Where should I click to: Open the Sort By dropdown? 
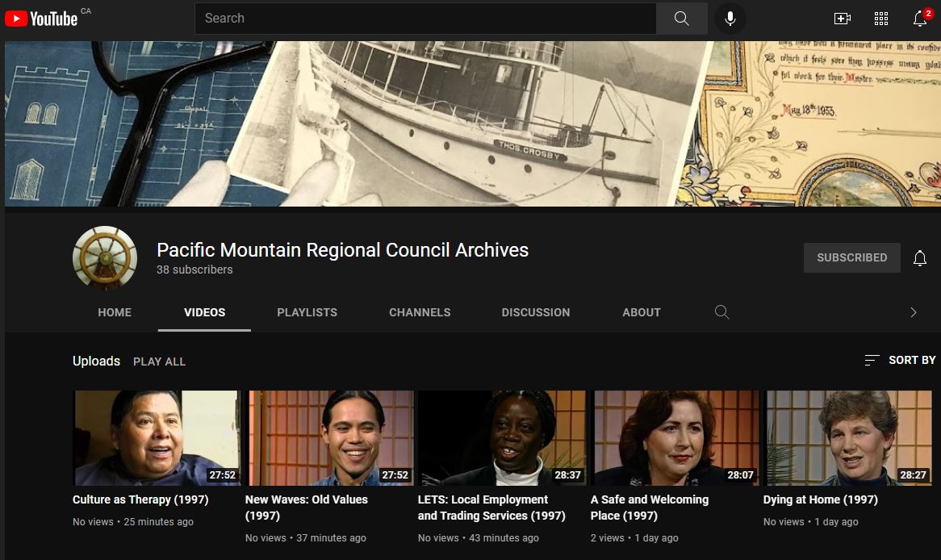coord(900,360)
